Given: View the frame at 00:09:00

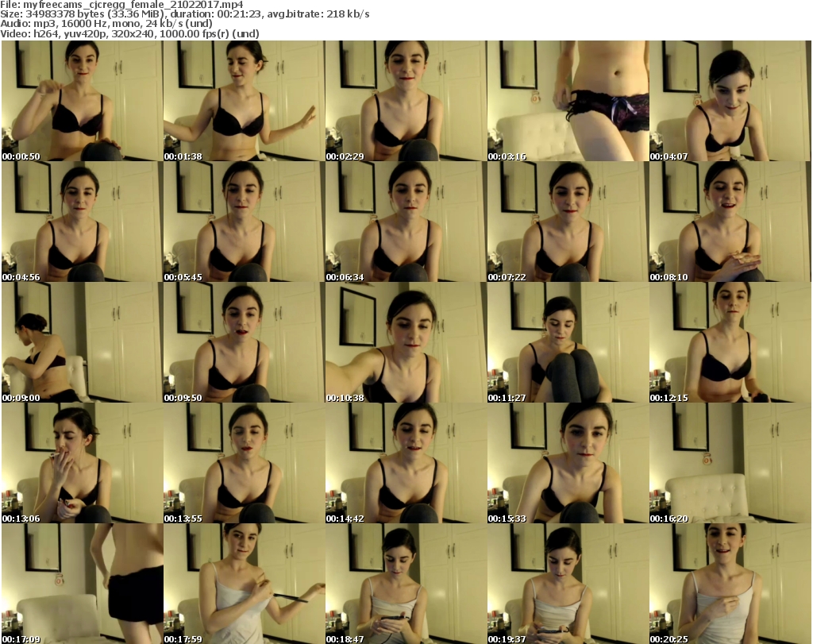Looking at the screenshot, I should (x=82, y=343).
